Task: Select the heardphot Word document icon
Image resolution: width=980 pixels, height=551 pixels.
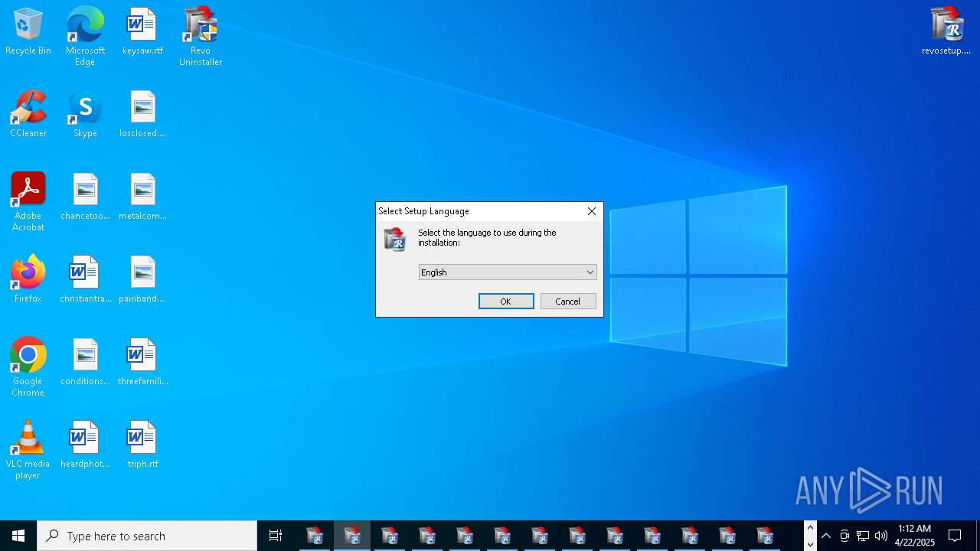Action: 85,445
